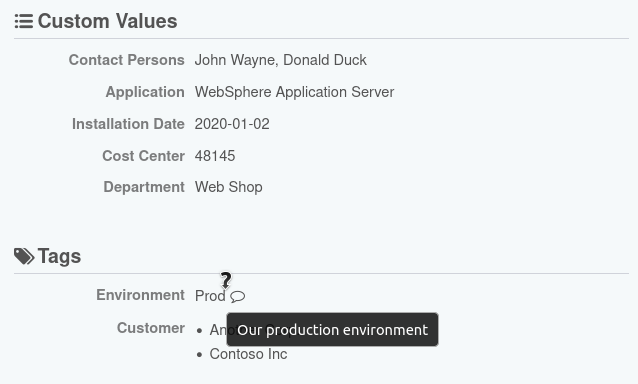Viewport: 638px width, 384px height.
Task: Click the Department label
Action: point(144,187)
